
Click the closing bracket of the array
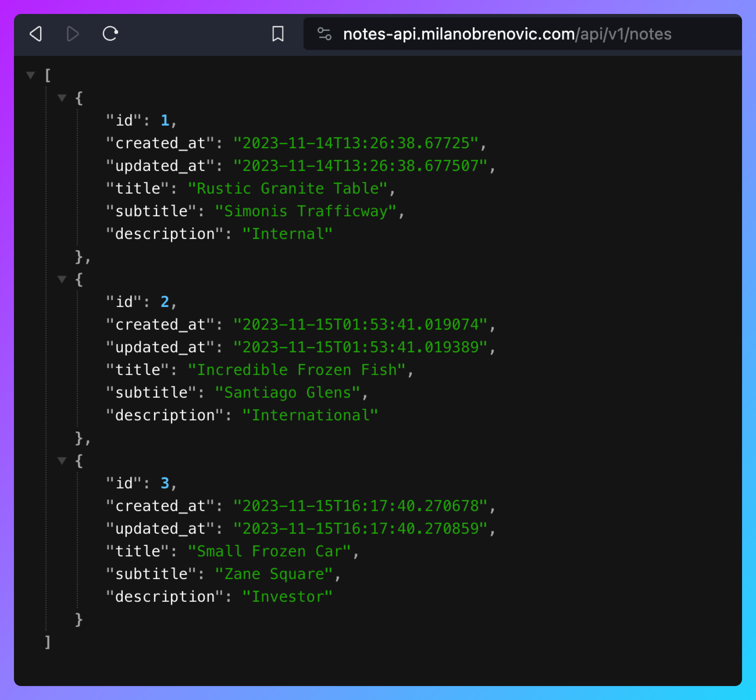click(47, 642)
